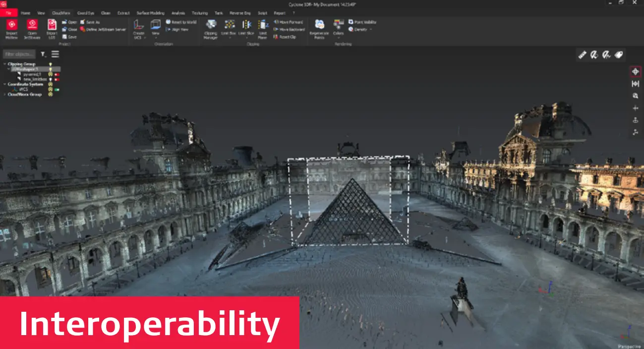Open the Limit Box dropdown arrow
The height and width of the screenshot is (349, 644).
(x=230, y=37)
